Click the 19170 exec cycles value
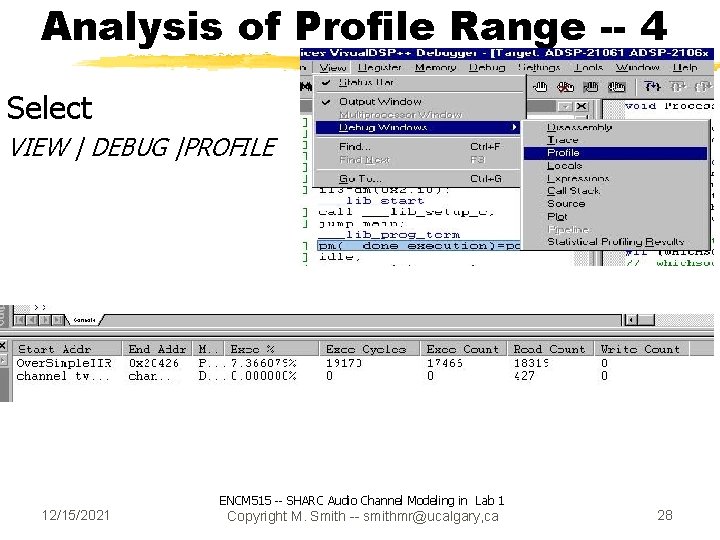The height and width of the screenshot is (540, 720). [x=343, y=363]
